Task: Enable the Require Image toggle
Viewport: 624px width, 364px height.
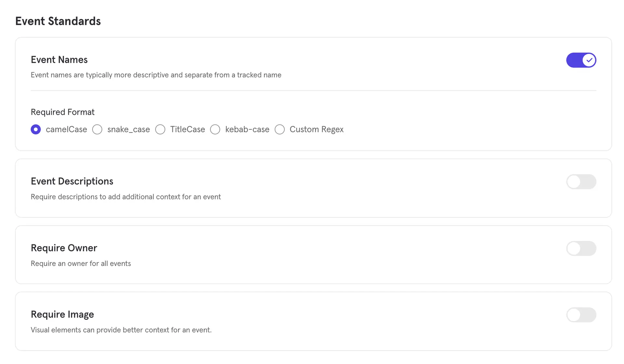Action: [581, 315]
